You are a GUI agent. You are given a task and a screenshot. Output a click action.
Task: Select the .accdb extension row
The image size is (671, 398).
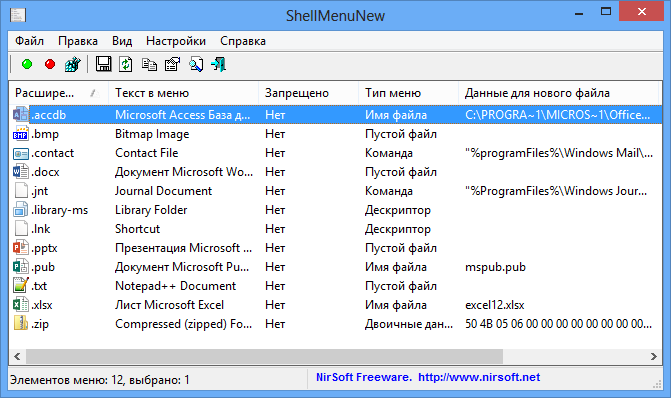point(336,115)
